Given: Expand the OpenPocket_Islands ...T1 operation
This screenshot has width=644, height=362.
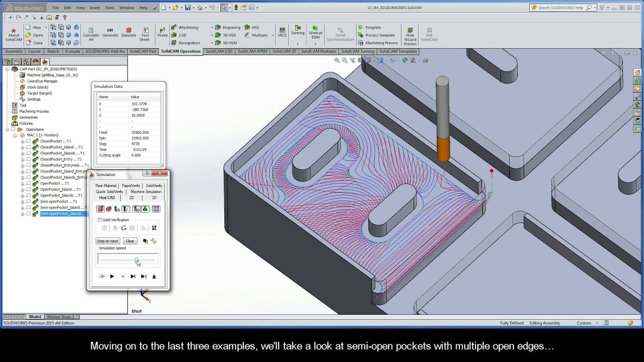Looking at the screenshot, I should click(22, 196).
